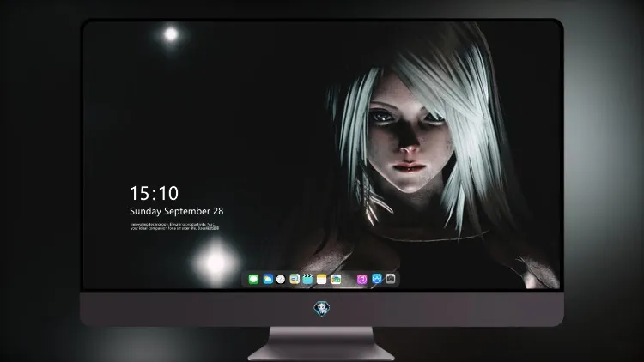Launch the clapperboard video app in dock
Image resolution: width=644 pixels, height=362 pixels.
click(x=307, y=279)
